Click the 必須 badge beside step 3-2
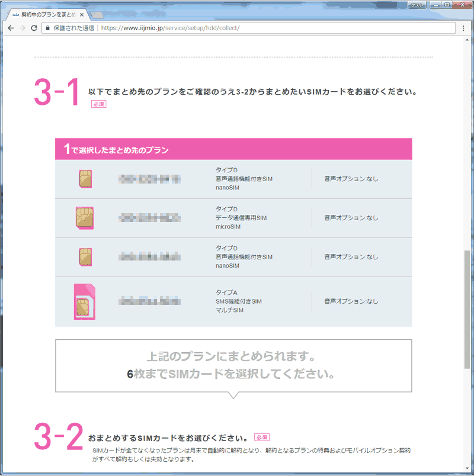The image size is (474, 476). pyautogui.click(x=261, y=437)
